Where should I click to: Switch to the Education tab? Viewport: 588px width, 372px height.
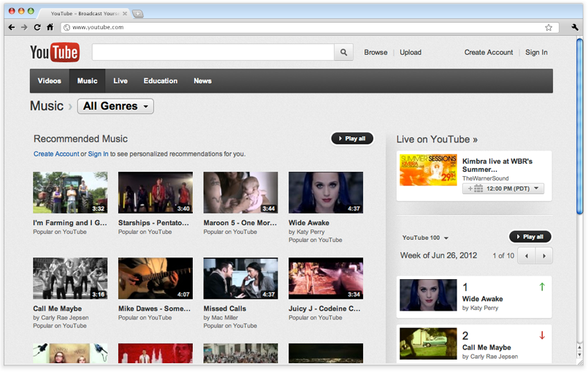(x=161, y=80)
